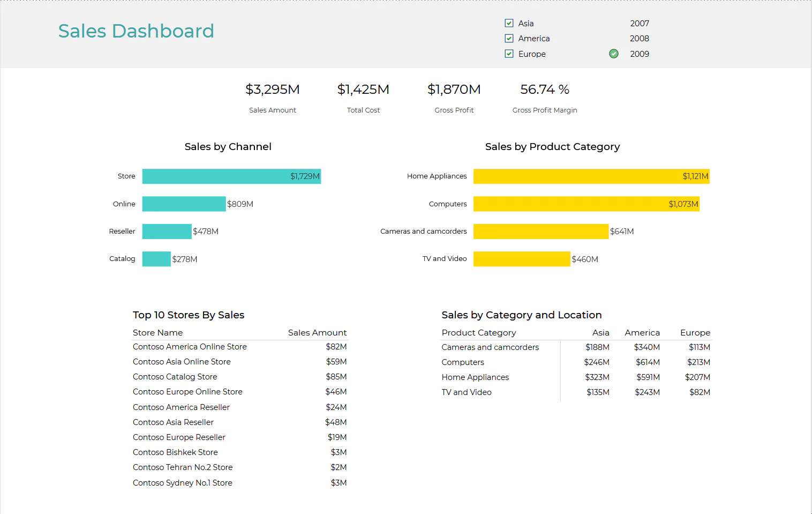The image size is (812, 514).
Task: Select the Cameras and camcorders bar
Action: [540, 231]
